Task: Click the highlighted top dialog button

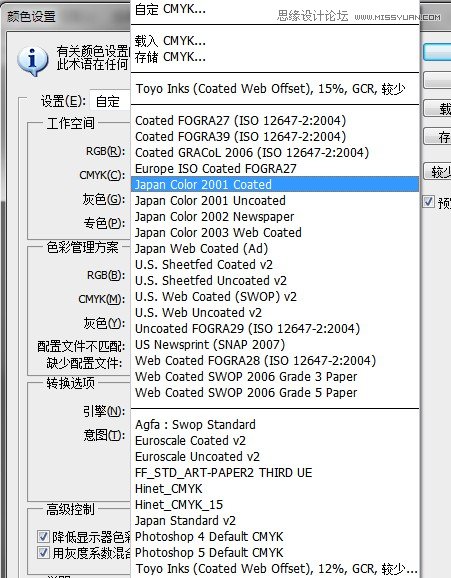Action: (x=437, y=52)
